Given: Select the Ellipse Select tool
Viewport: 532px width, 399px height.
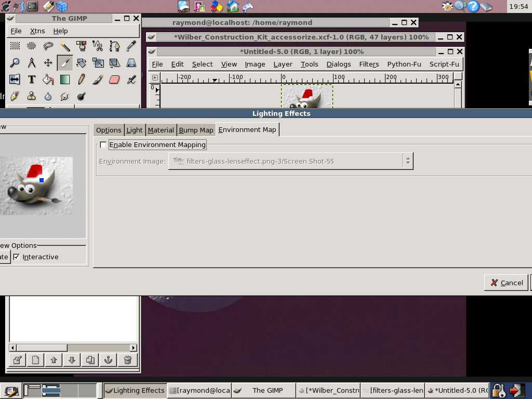Looking at the screenshot, I should point(31,46).
